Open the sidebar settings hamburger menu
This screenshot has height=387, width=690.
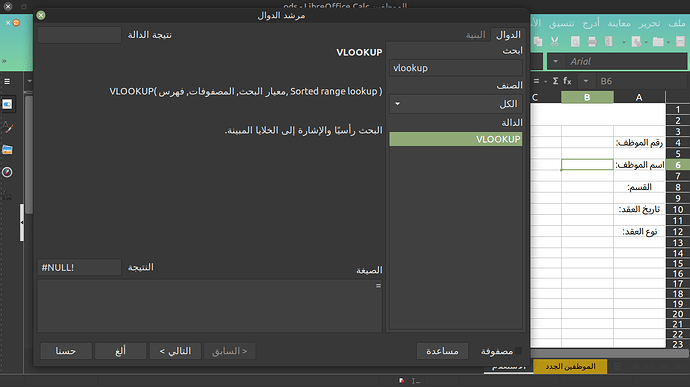7,81
